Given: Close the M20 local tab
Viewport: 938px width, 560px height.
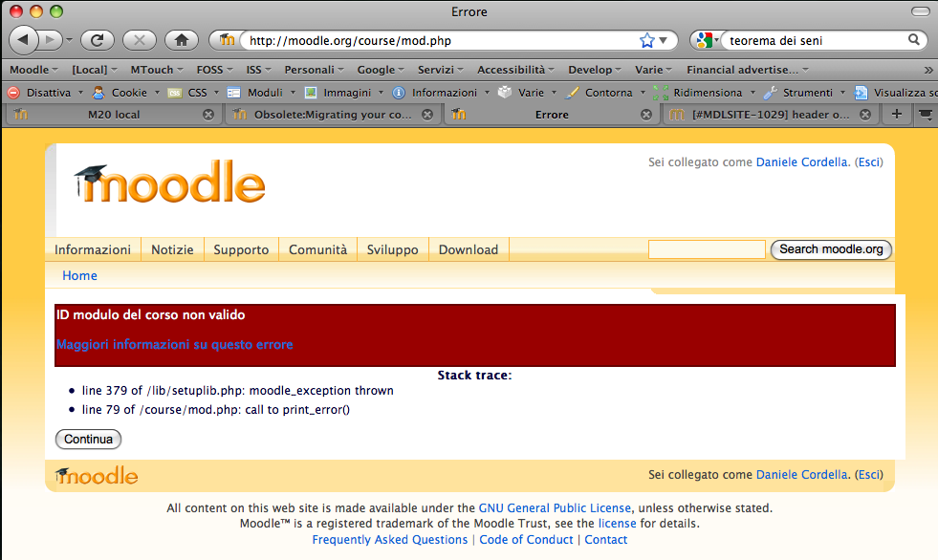Looking at the screenshot, I should tap(208, 115).
